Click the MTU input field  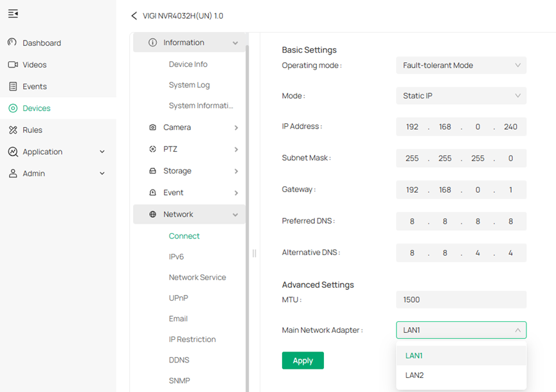click(461, 299)
